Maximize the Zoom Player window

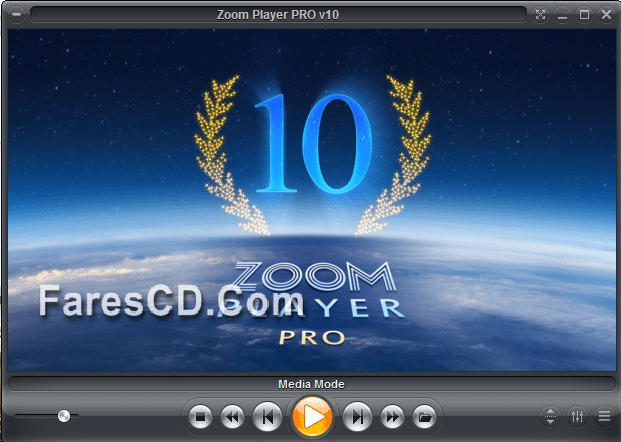point(584,14)
